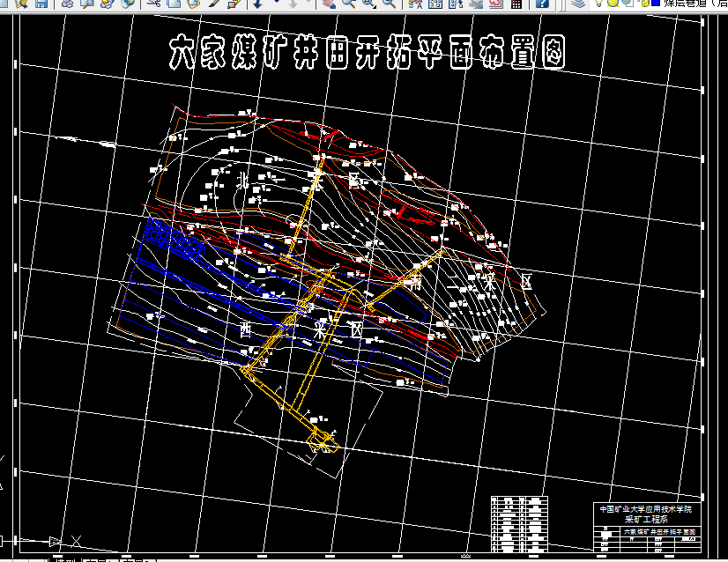The width and height of the screenshot is (728, 562).
Task: Click the Print Preview icon
Action: pyautogui.click(x=86, y=5)
